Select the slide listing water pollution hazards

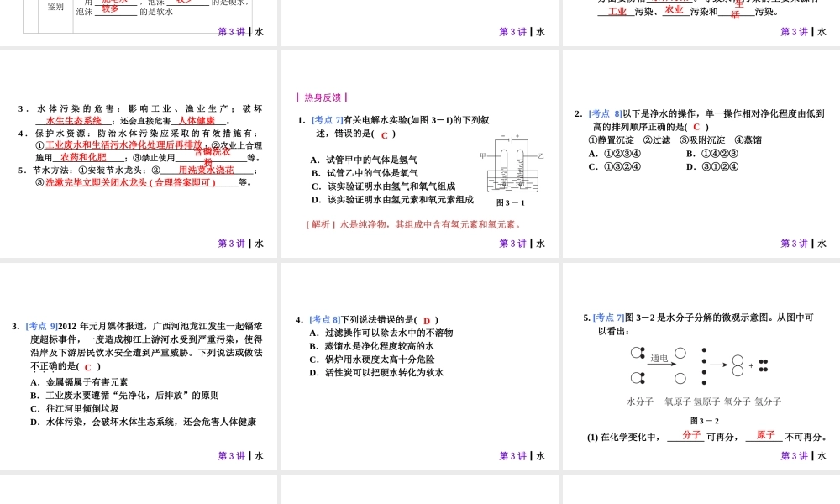139,153
